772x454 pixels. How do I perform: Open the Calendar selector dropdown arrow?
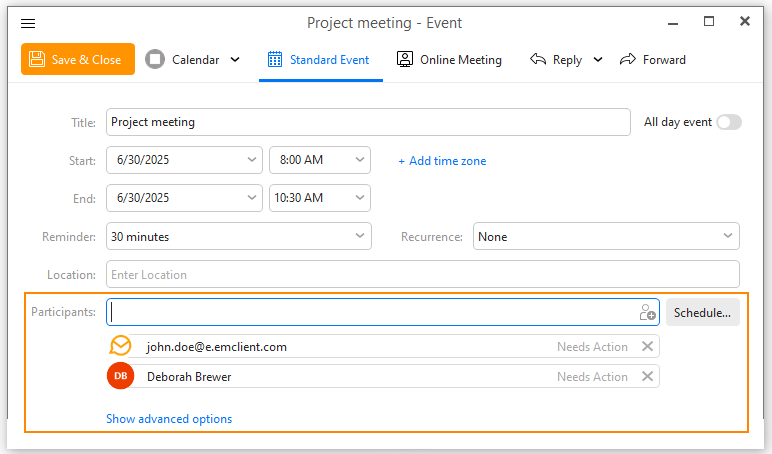tap(235, 60)
